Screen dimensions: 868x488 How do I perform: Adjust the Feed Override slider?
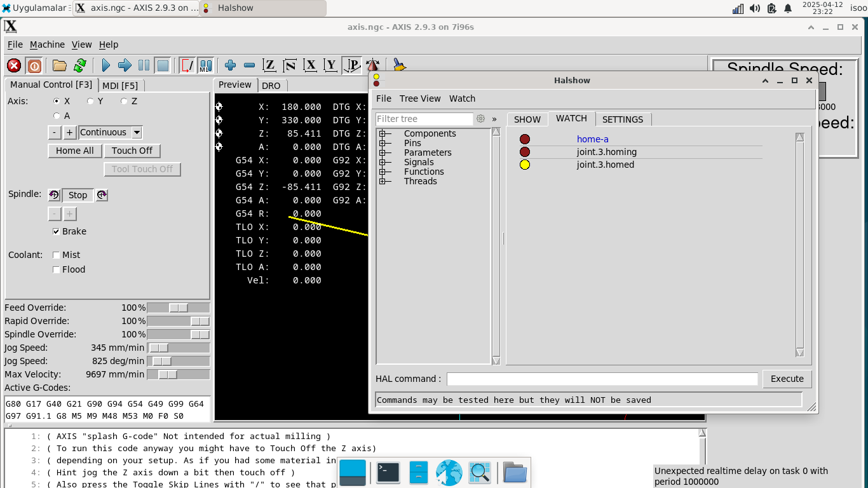(x=179, y=308)
